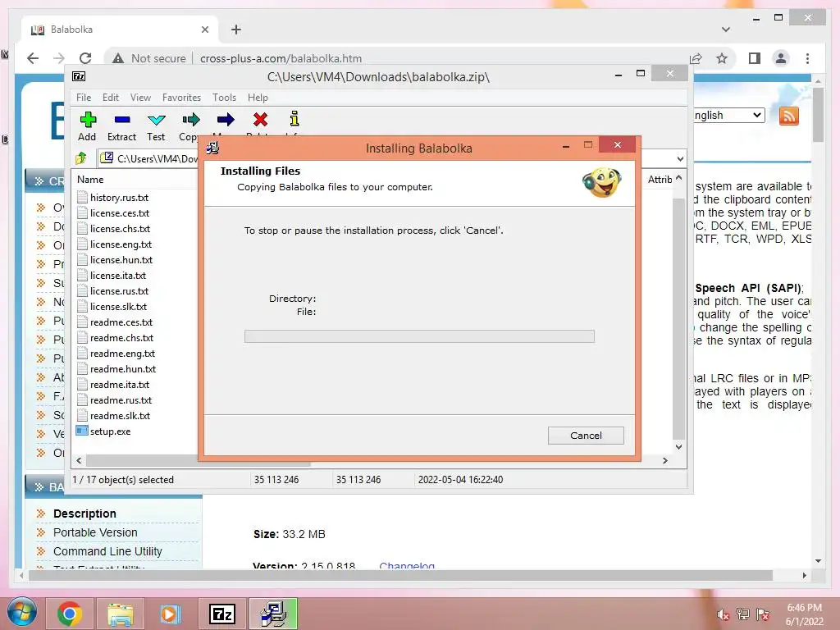
Task: Bookmark this page with the star icon
Action: pyautogui.click(x=722, y=58)
